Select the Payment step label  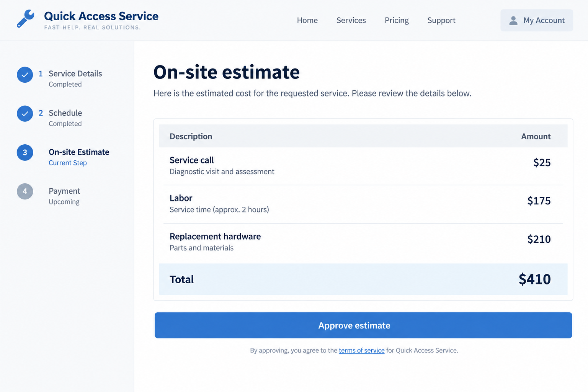tap(64, 191)
